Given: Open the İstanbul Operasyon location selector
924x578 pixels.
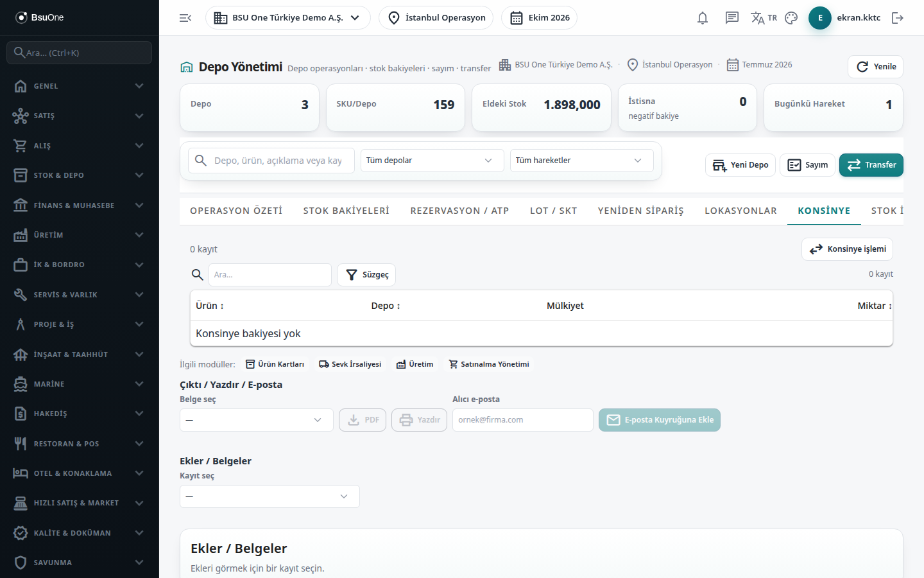Looking at the screenshot, I should 436,18.
